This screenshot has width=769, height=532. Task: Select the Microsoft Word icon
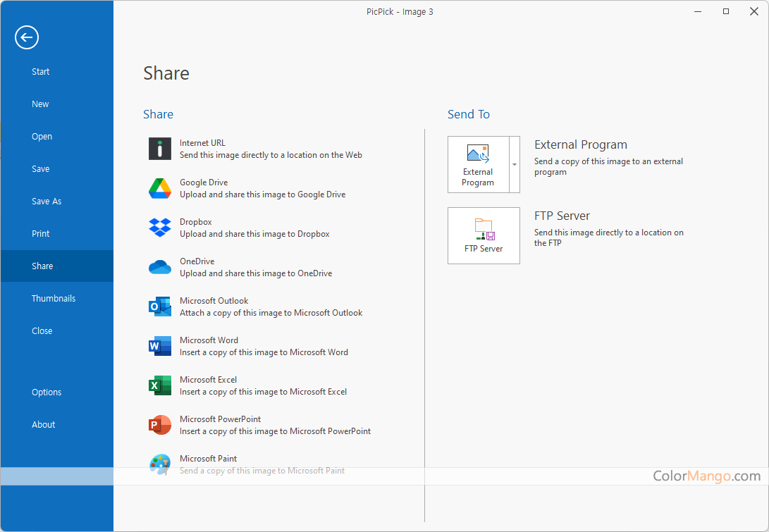(x=160, y=346)
